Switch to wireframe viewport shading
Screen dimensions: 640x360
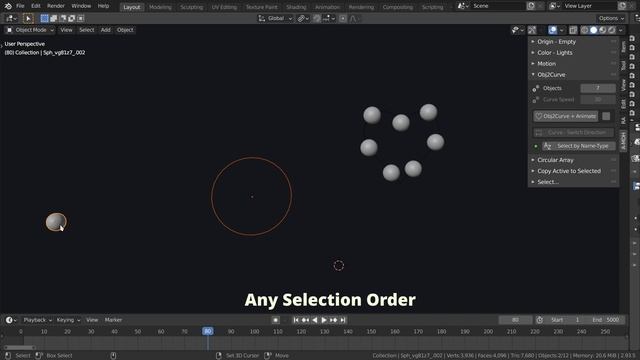point(584,30)
